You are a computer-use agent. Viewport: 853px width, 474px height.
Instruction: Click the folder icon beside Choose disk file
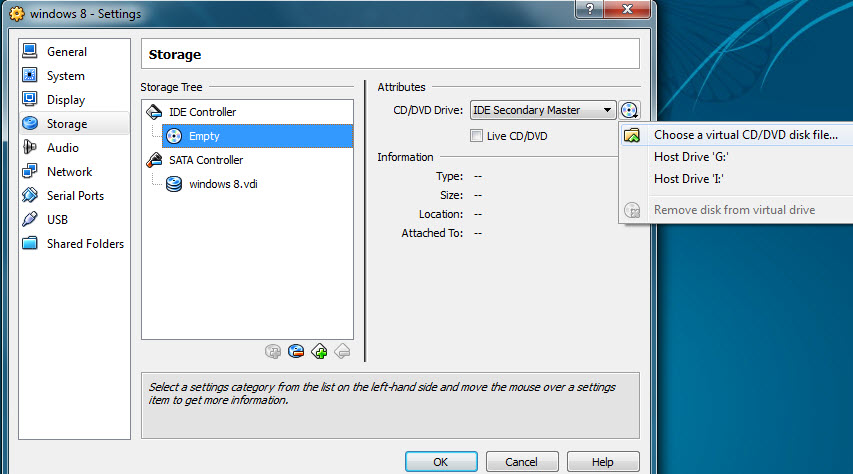(x=632, y=135)
